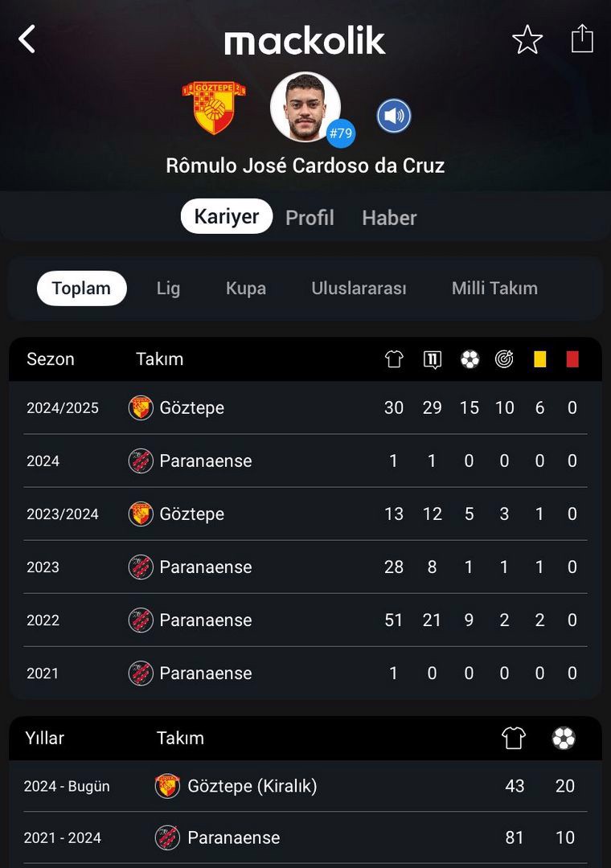Image resolution: width=611 pixels, height=868 pixels.
Task: Switch to the Profil tab
Action: click(310, 218)
